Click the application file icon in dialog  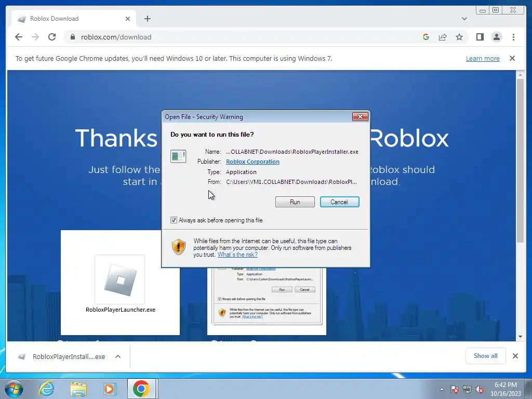point(178,156)
